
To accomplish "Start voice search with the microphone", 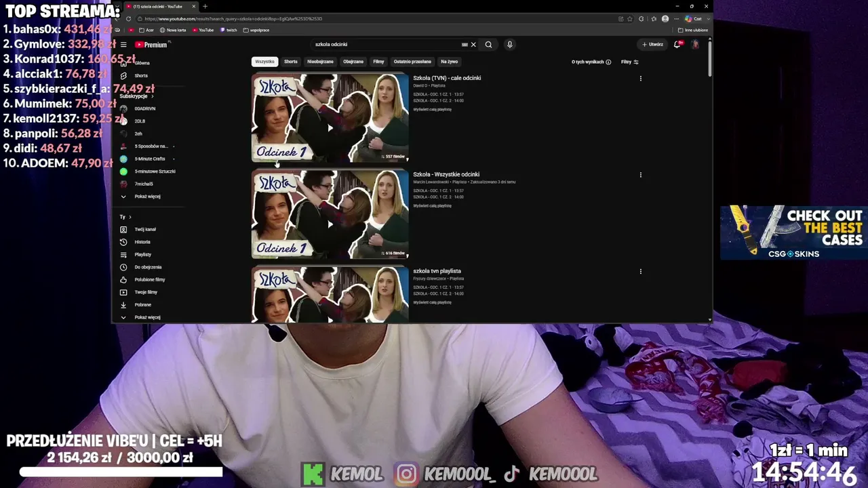I will (x=509, y=45).
